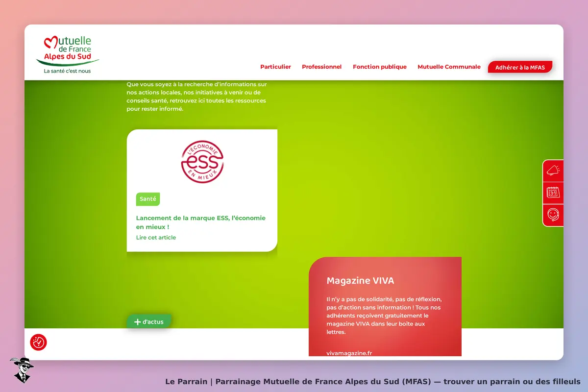Screen dimensions: 588x392
Task: Open the smiley contact support side icon
Action: pos(553,215)
